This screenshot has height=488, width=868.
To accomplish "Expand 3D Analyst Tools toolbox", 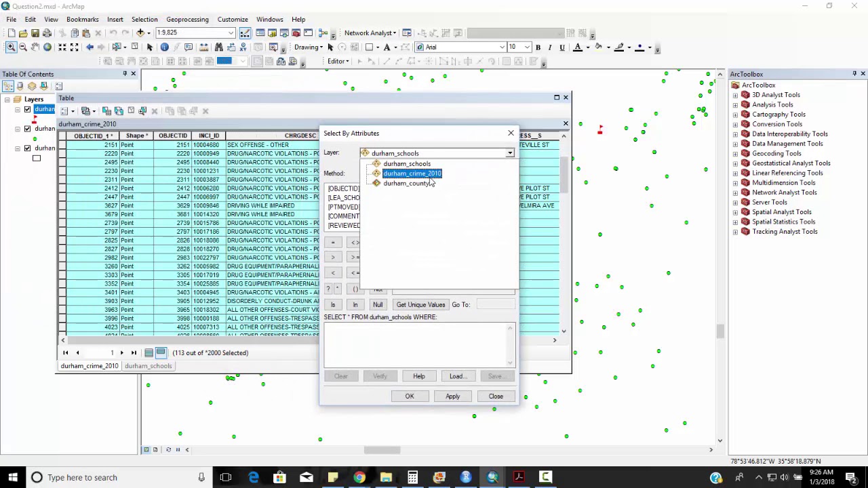I will (736, 95).
